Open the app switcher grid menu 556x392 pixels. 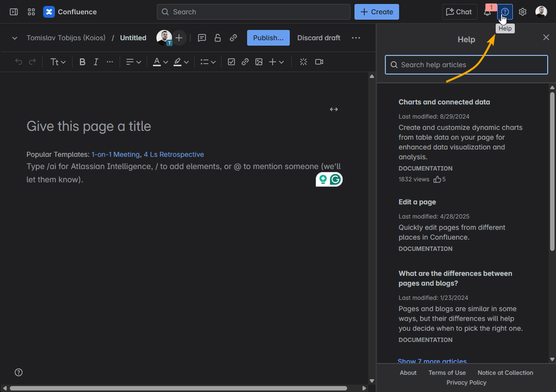click(x=31, y=12)
